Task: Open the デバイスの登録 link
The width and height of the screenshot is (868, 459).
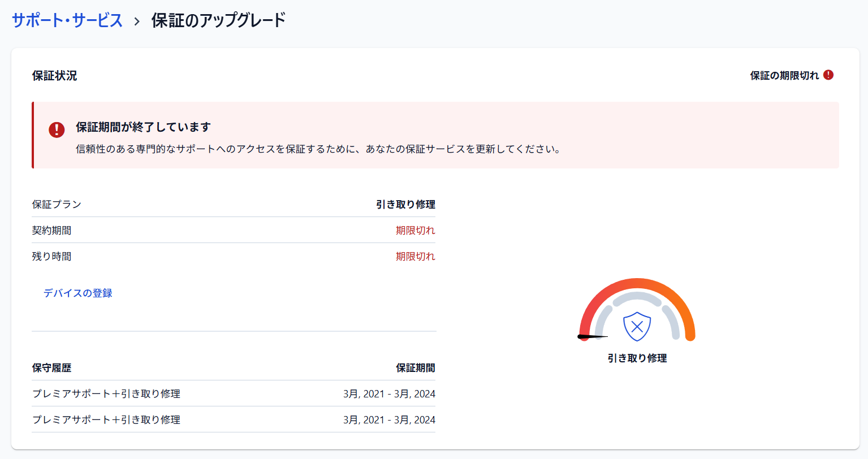Action: [x=78, y=293]
